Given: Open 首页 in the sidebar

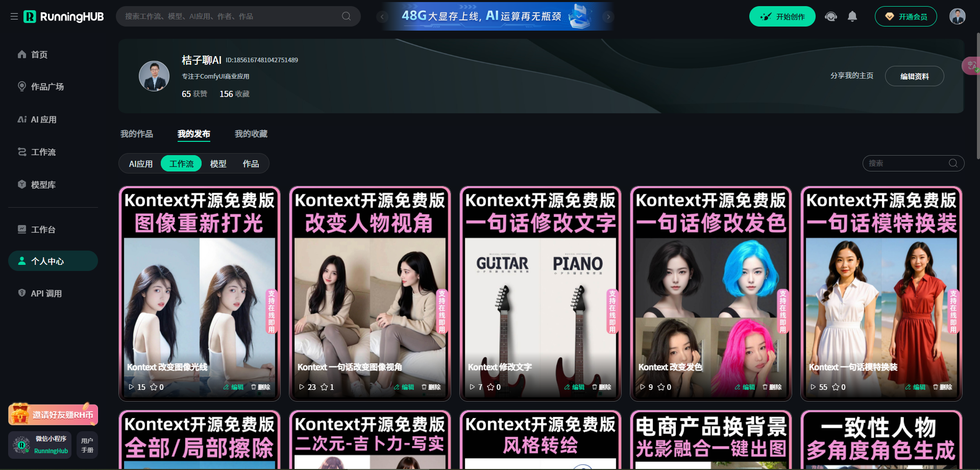Looking at the screenshot, I should click(53, 55).
